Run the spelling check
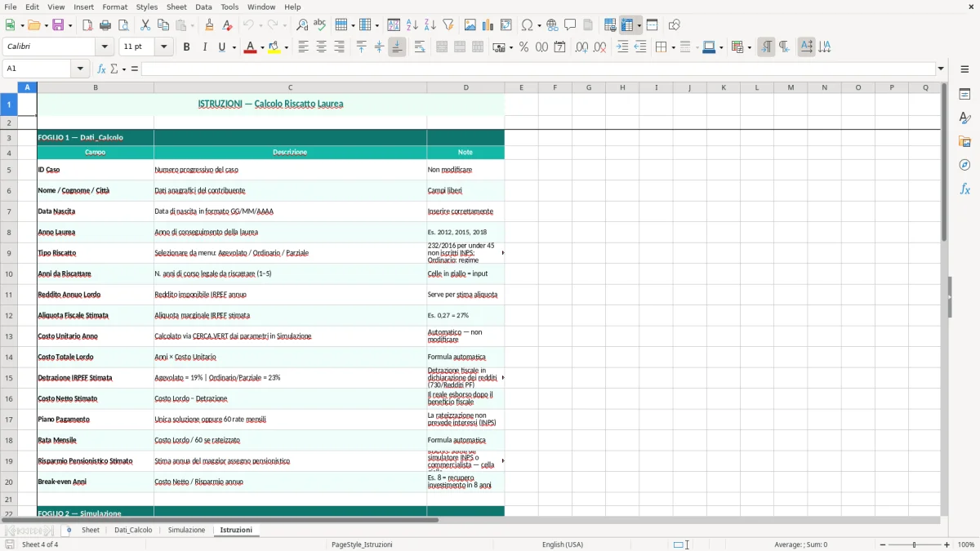 pos(320,25)
